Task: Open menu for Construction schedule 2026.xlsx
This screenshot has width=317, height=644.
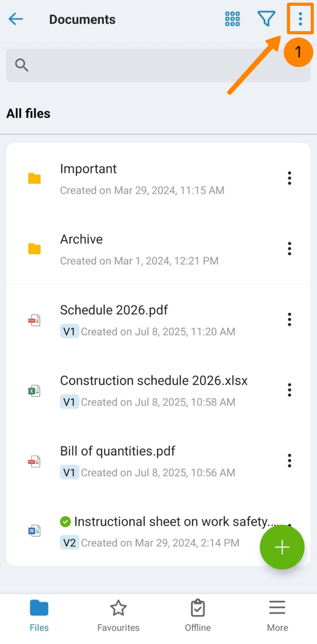Action: pos(289,390)
